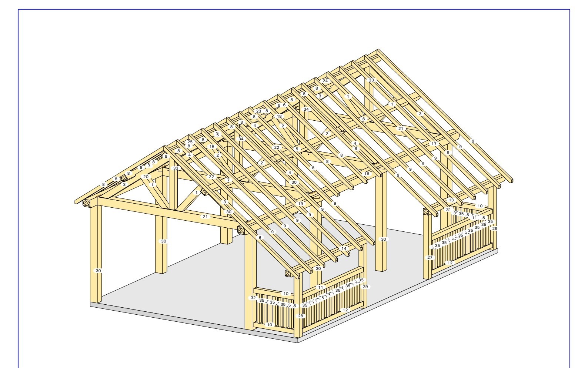Click part label 26 on far right post
Screen dimensions: 588x368
tap(494, 228)
